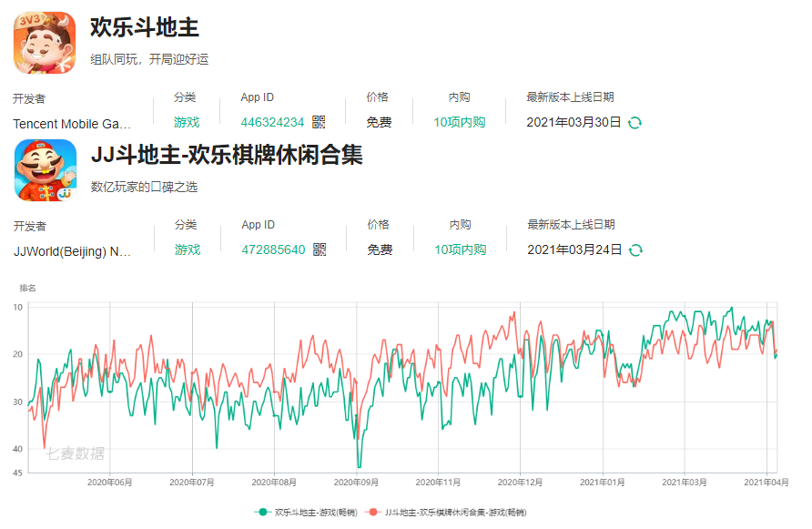
Task: Show QR code for App ID 472885640
Action: 320,249
